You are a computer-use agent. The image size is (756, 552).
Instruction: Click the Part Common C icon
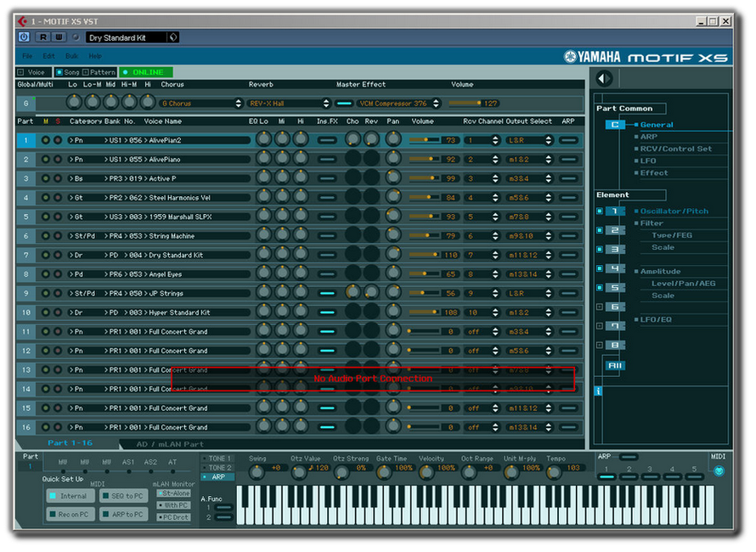click(x=613, y=125)
